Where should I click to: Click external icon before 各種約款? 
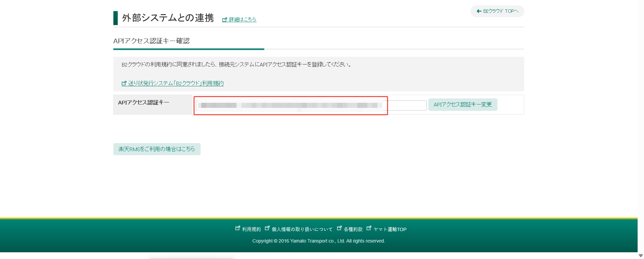339,228
